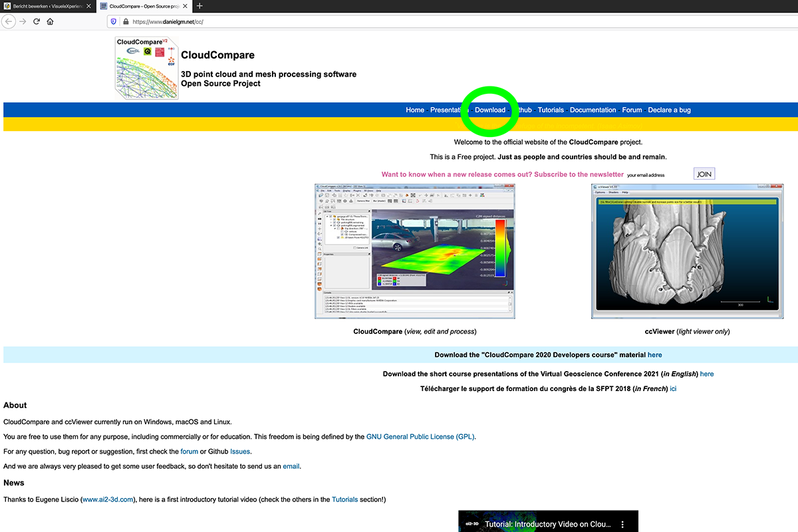798x532 pixels.
Task: Click the tracking protection shield icon
Action: pyautogui.click(x=113, y=21)
